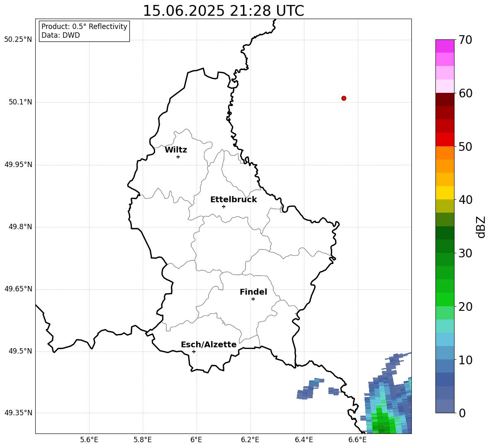Click the 5.6°E longitude label
This screenshot has width=491, height=448.
tap(89, 440)
